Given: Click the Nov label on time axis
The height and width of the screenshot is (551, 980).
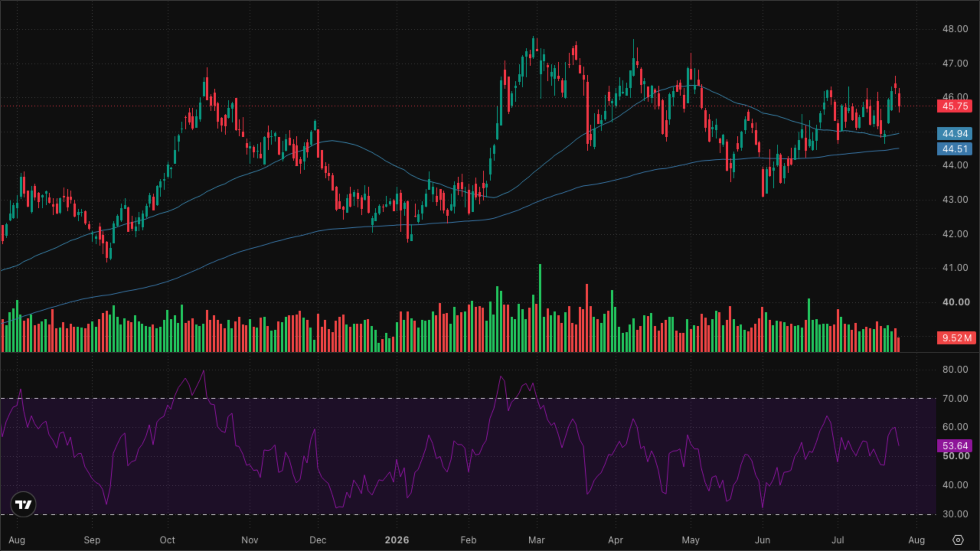Looking at the screenshot, I should [x=250, y=540].
